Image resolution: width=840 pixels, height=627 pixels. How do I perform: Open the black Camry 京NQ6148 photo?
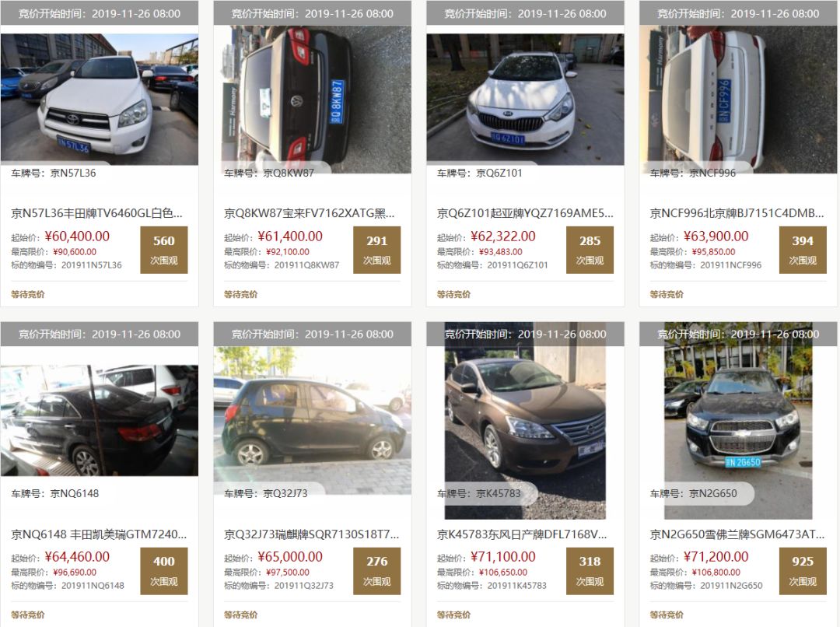tap(99, 421)
